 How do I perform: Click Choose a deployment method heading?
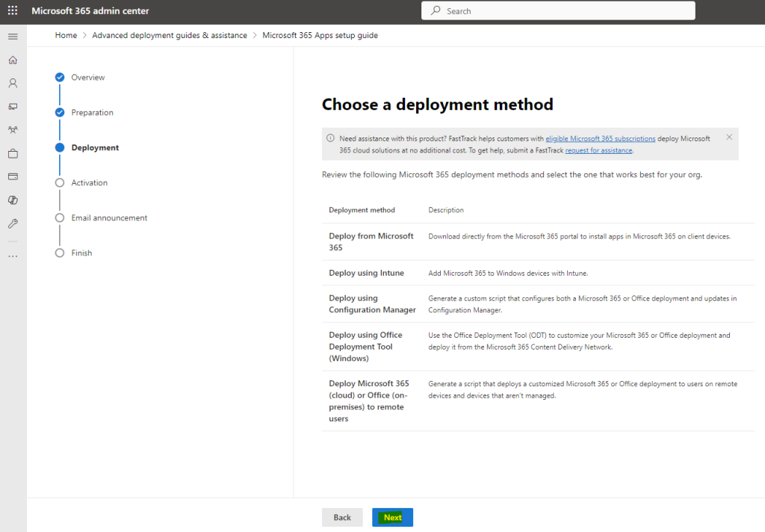point(438,105)
